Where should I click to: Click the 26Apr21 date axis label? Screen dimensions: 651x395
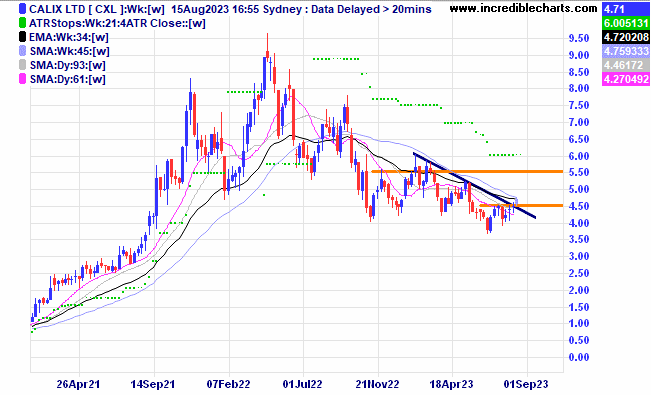pyautogui.click(x=78, y=384)
